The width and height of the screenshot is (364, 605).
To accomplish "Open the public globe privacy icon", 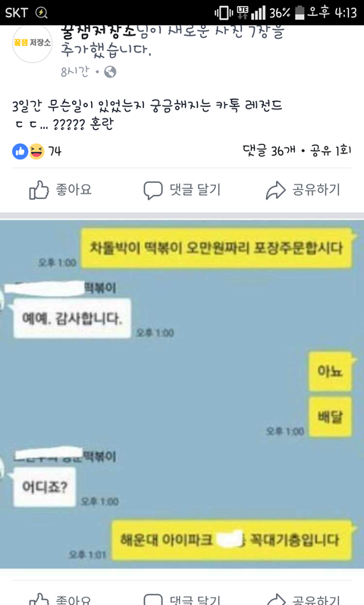I will (x=110, y=72).
